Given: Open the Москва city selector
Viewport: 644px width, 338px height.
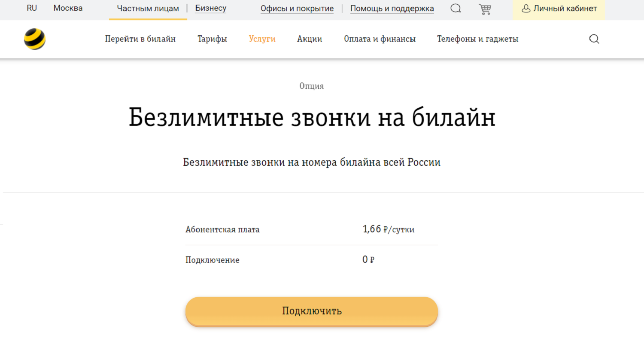Looking at the screenshot, I should click(67, 7).
